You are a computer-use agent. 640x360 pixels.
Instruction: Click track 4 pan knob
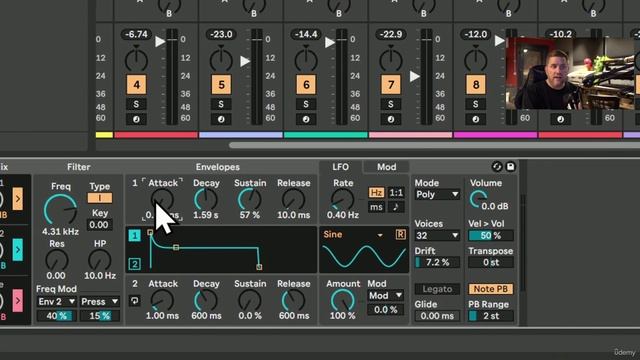coord(136,60)
